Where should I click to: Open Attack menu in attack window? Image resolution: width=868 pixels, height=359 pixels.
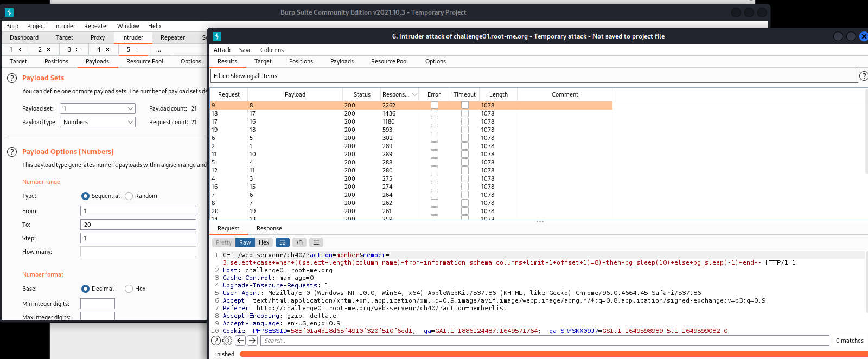(x=222, y=50)
